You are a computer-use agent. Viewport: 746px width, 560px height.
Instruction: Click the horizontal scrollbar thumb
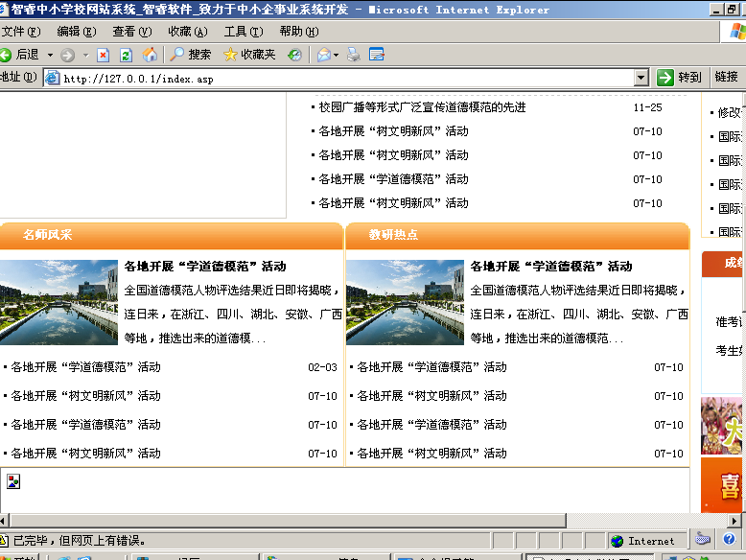pyautogui.click(x=288, y=521)
